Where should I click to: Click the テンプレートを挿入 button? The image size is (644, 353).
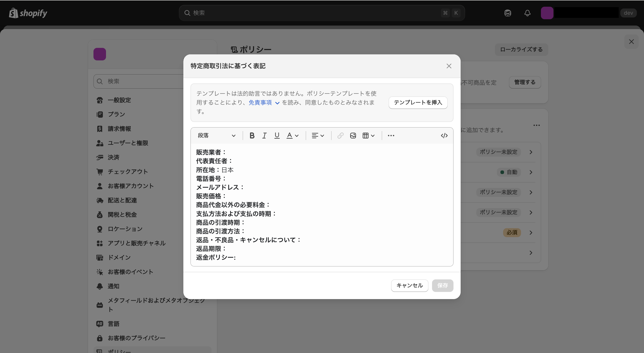pos(418,103)
